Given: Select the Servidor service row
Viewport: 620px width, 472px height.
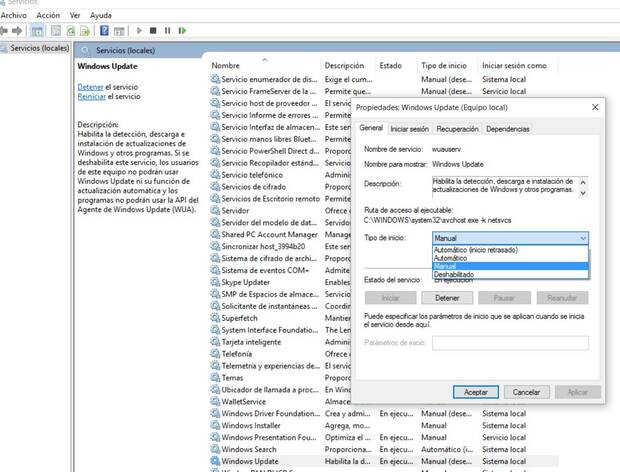Looking at the screenshot, I should 235,211.
